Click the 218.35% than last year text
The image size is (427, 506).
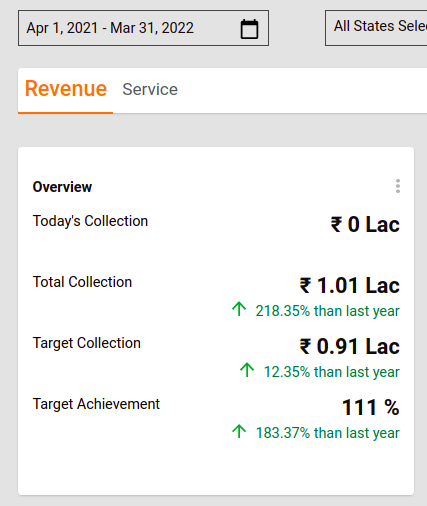pos(327,311)
